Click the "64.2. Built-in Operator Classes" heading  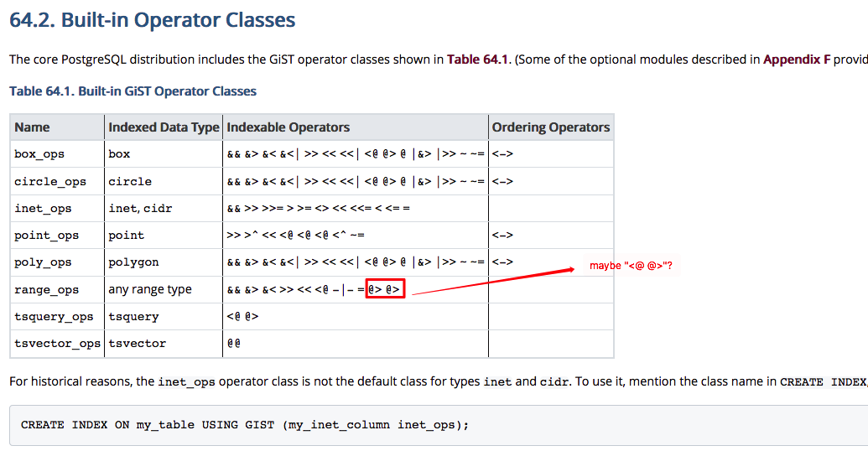coord(152,19)
